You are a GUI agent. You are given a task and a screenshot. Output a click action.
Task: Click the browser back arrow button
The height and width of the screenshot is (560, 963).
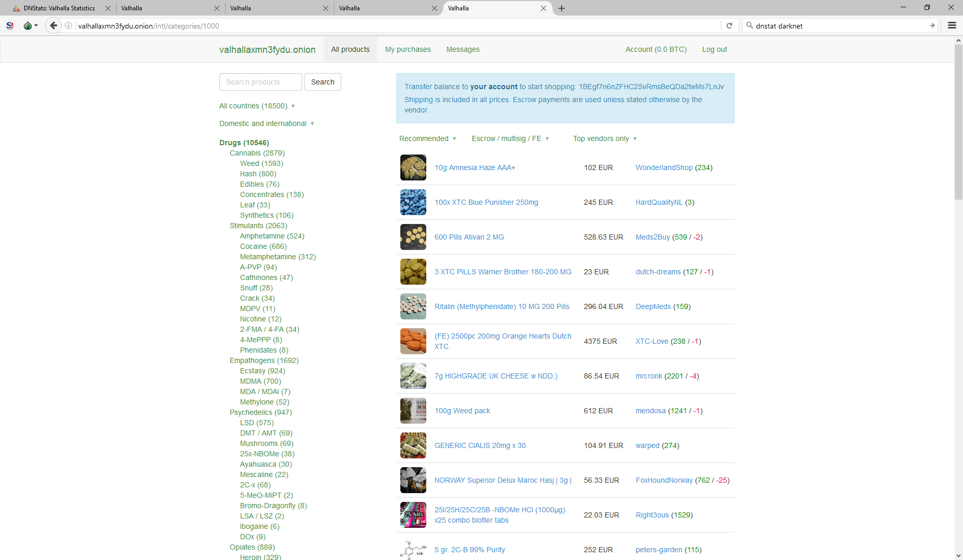53,25
